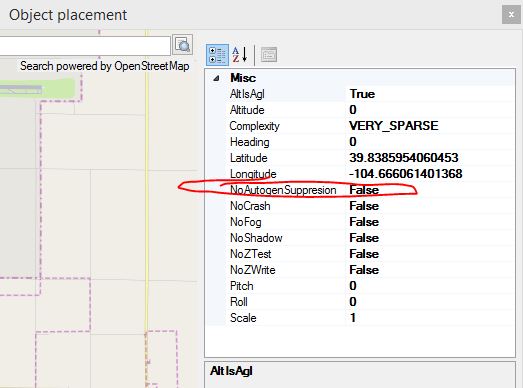
Task: Sort properties alphabetically with A-Z icon
Action: [x=240, y=55]
